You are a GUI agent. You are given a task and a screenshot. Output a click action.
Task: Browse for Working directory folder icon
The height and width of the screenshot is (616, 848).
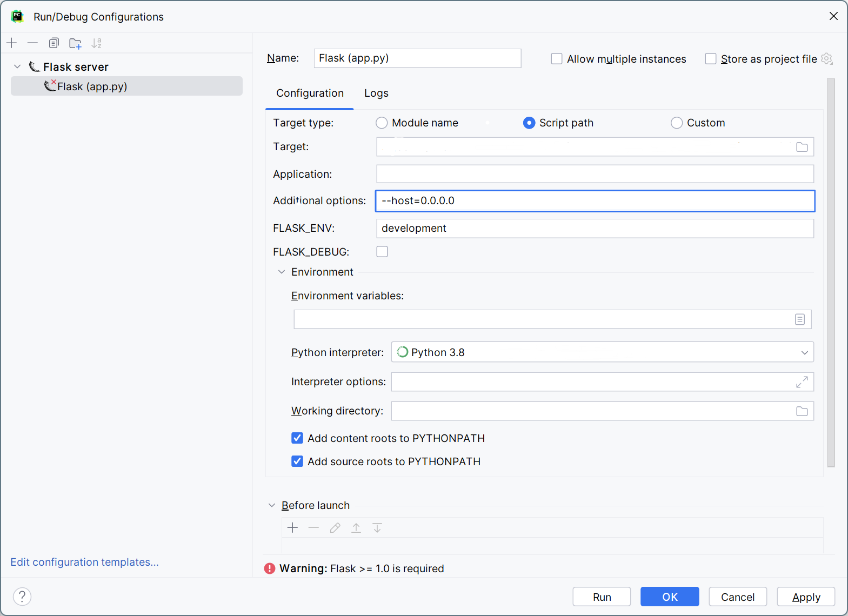click(x=802, y=411)
